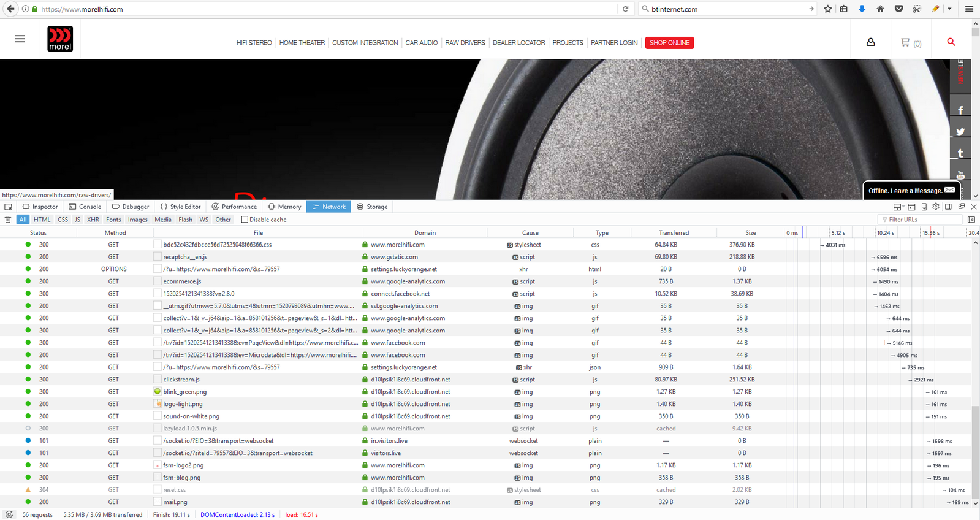
Task: Toggle the Fonts request filter
Action: point(113,220)
